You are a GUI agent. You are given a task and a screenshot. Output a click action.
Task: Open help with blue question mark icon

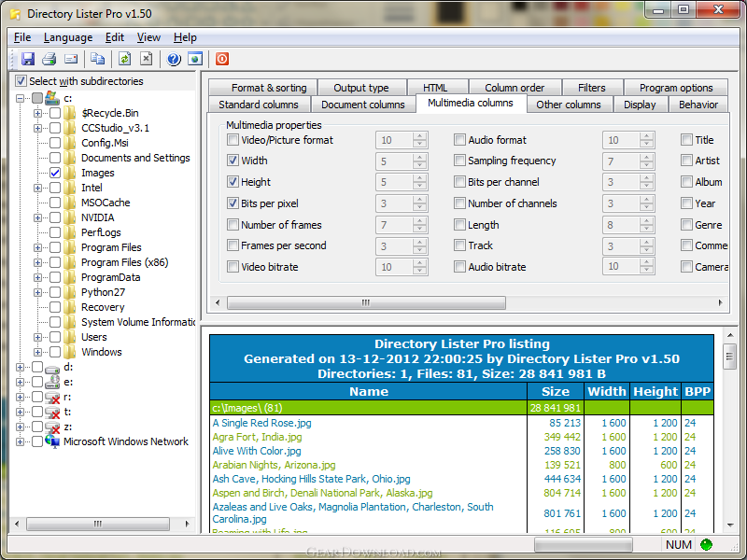(x=174, y=59)
